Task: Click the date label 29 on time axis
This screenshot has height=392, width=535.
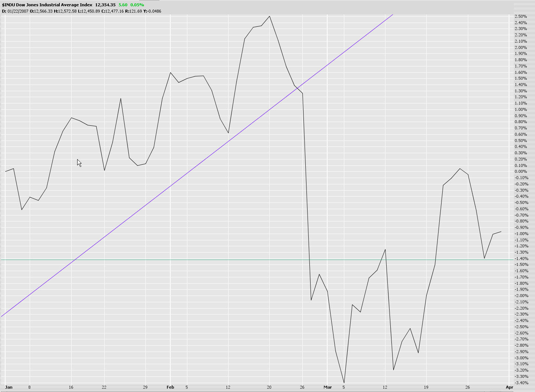Action: pyautogui.click(x=145, y=387)
